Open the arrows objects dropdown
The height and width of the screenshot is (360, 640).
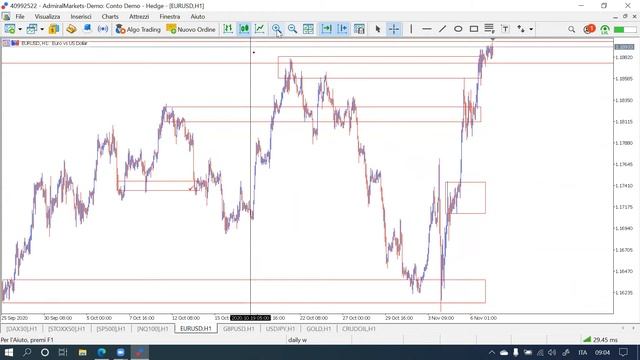tap(531, 29)
